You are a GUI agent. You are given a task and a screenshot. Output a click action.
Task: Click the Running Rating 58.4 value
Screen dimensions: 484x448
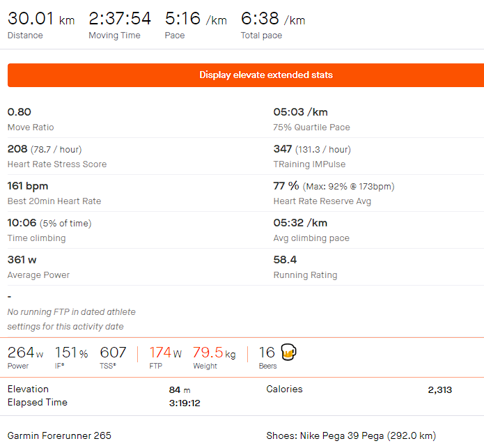[285, 260]
